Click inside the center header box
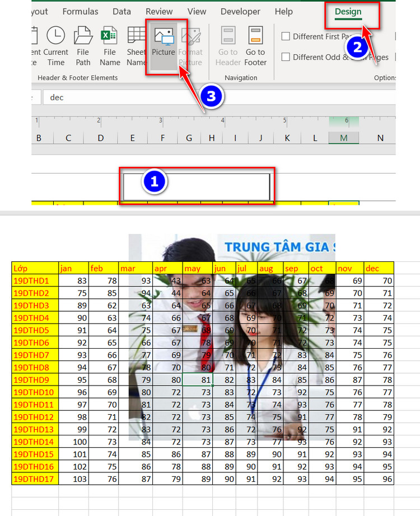Viewport: 420px width, 516px height. pos(197,186)
